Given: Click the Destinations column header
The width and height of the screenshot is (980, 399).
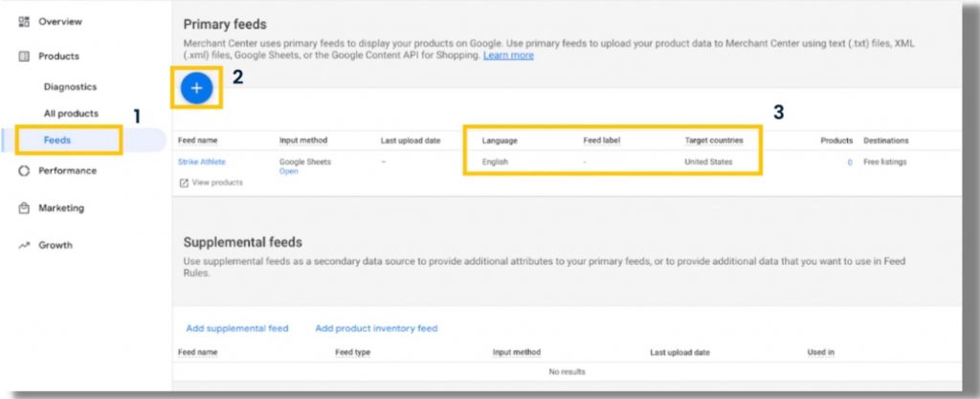Looking at the screenshot, I should 886,141.
